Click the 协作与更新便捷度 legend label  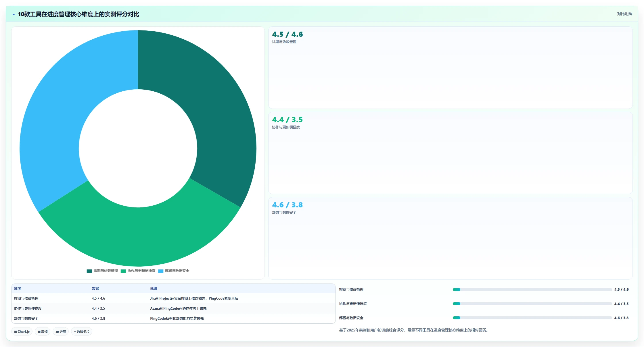point(141,271)
